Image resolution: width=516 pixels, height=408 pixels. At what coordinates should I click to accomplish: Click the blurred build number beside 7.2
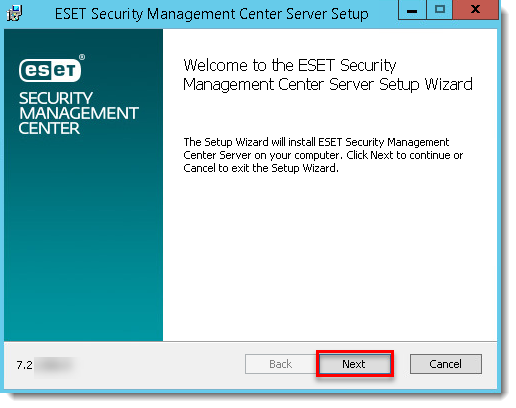pyautogui.click(x=54, y=366)
